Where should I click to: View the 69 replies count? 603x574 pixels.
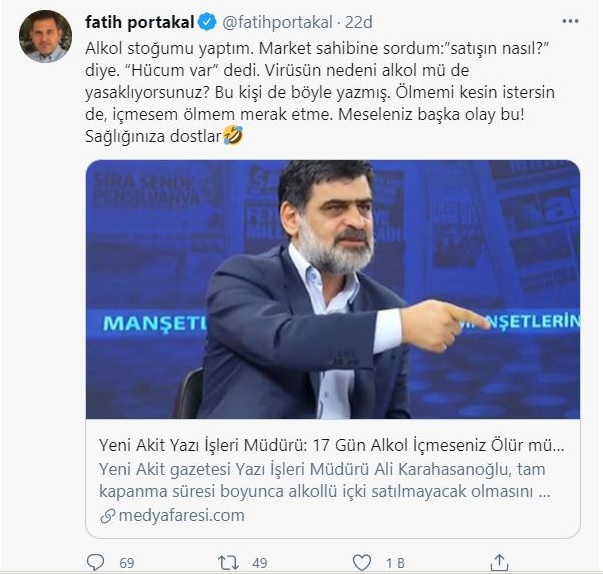pos(127,563)
